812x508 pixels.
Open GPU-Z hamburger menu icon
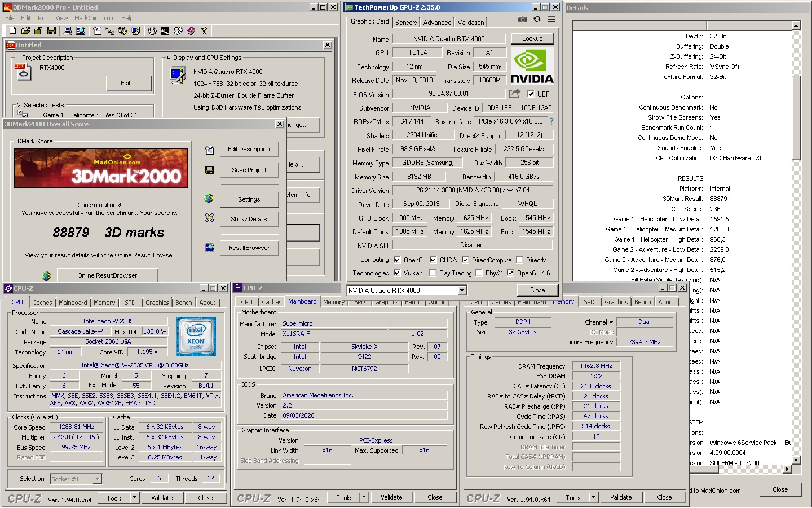point(551,19)
